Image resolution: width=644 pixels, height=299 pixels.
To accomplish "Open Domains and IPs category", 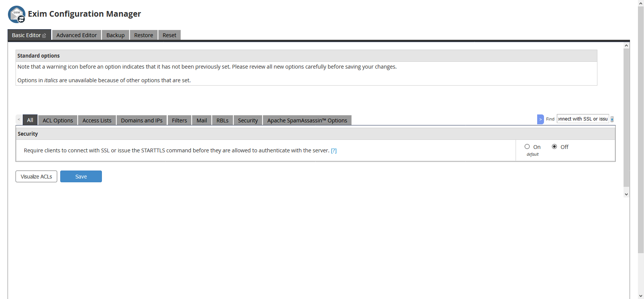I will [142, 120].
